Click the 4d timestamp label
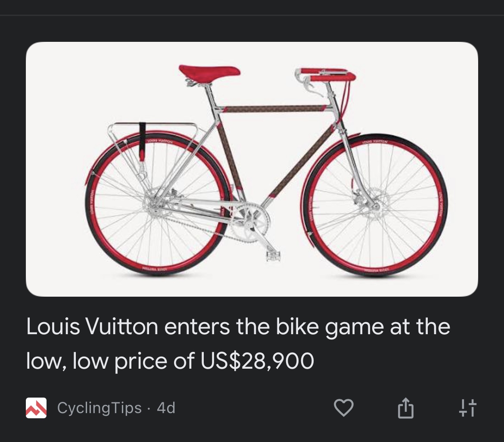Viewport: 504px width, 442px height. tap(166, 408)
